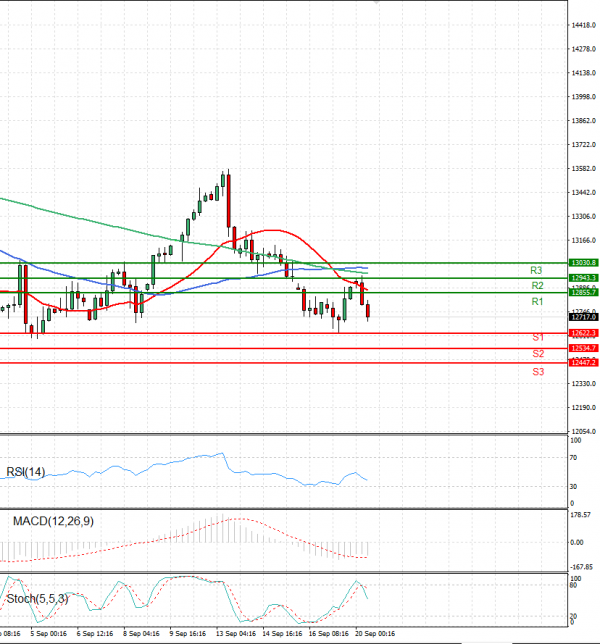Image resolution: width=600 pixels, height=644 pixels.
Task: Click the RSI 30 level label
Action: pyautogui.click(x=574, y=487)
